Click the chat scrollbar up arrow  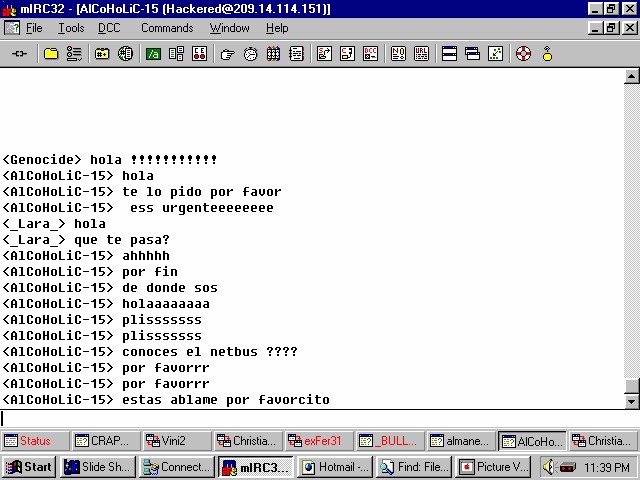coord(631,76)
